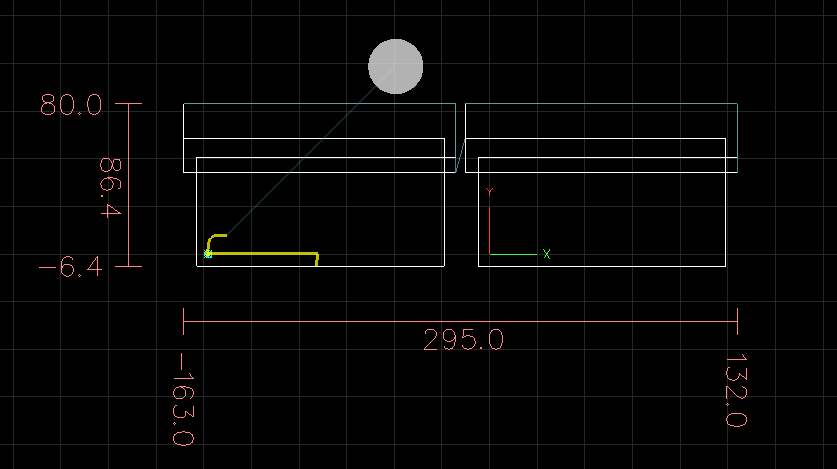
Task: Click the cyan start point marker on toolpath
Action: tap(208, 255)
